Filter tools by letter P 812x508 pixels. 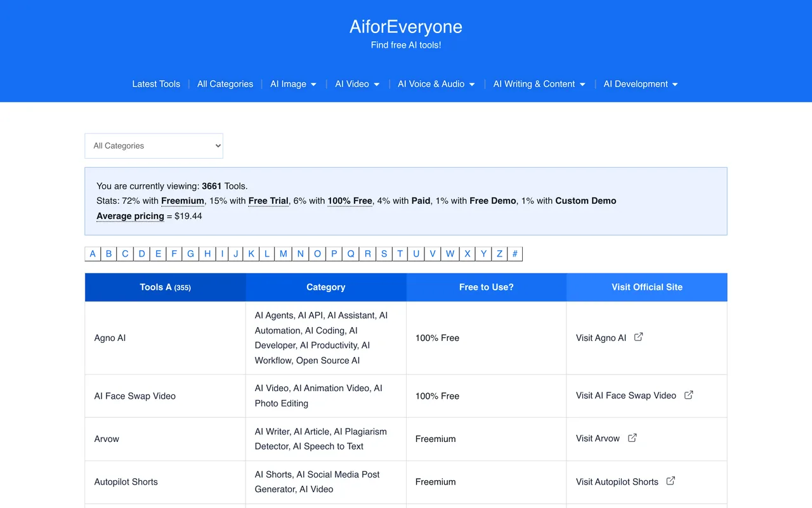pos(334,254)
